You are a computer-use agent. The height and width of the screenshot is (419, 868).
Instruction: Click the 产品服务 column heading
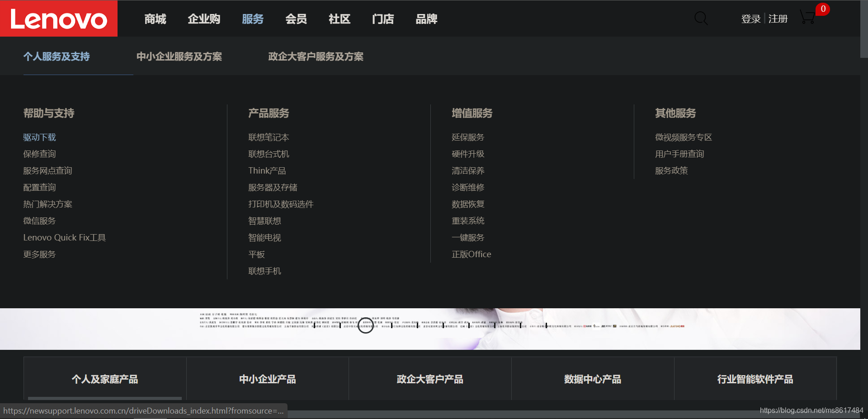point(269,113)
